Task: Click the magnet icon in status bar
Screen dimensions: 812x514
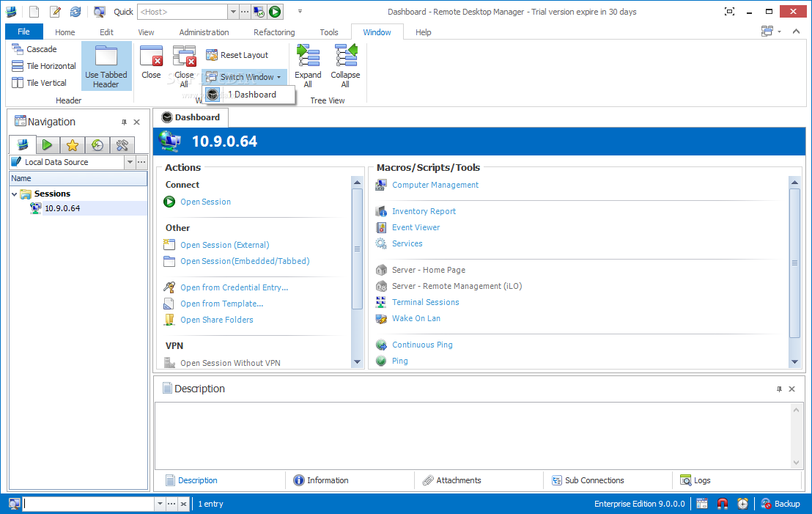Action: [x=723, y=504]
